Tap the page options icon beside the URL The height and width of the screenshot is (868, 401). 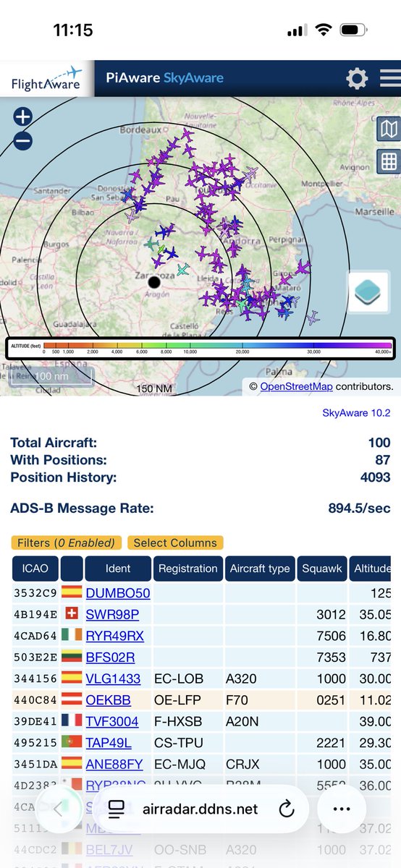pos(117,809)
